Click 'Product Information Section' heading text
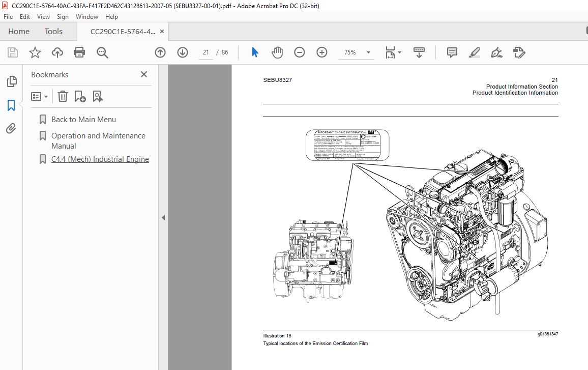This screenshot has height=370, width=588. 522,87
